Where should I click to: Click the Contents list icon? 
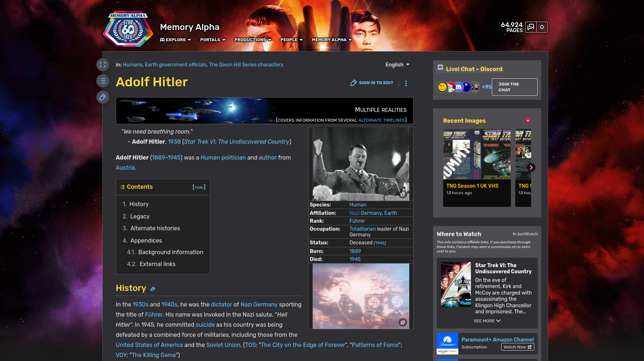click(123, 187)
